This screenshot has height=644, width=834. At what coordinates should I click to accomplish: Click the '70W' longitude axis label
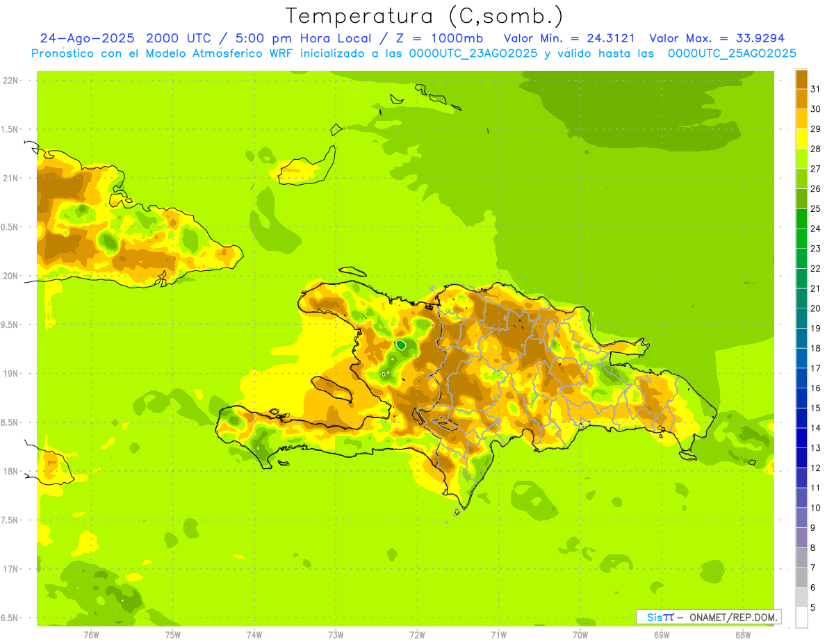[x=580, y=635]
